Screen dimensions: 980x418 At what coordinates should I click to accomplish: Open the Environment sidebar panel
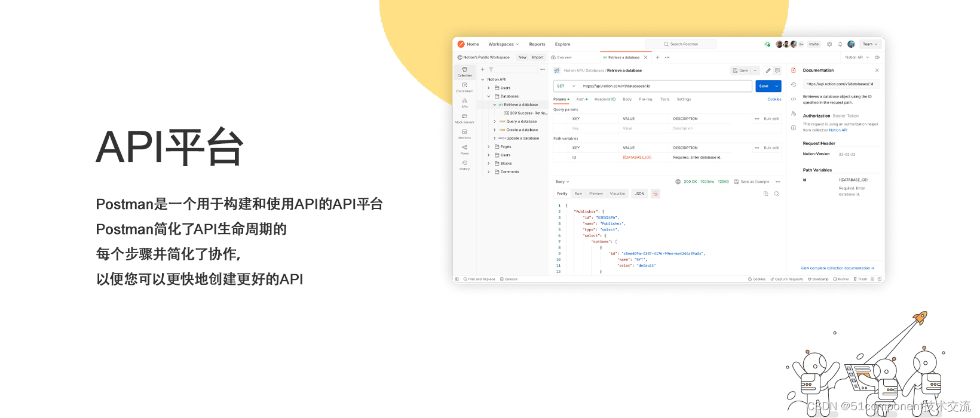464,87
